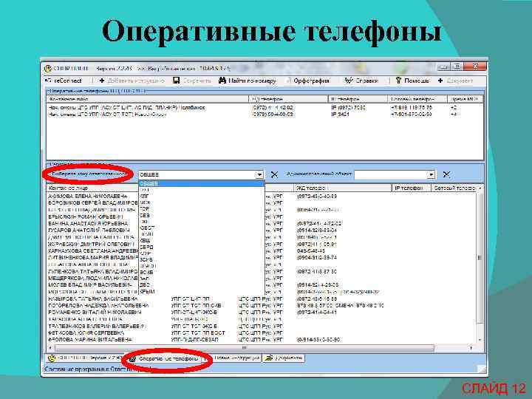The height and width of the screenshot is (399, 532).
Task: Select СВРД in the dropdown list
Action: coord(202,247)
